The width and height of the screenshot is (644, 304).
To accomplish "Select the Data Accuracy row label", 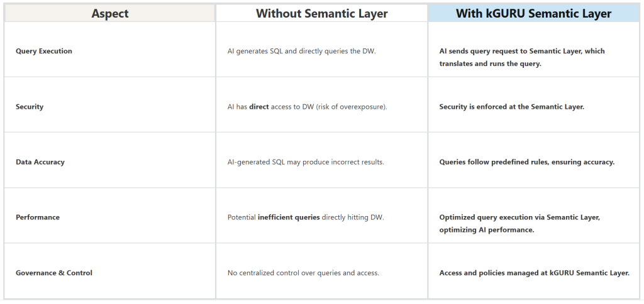I will (40, 162).
